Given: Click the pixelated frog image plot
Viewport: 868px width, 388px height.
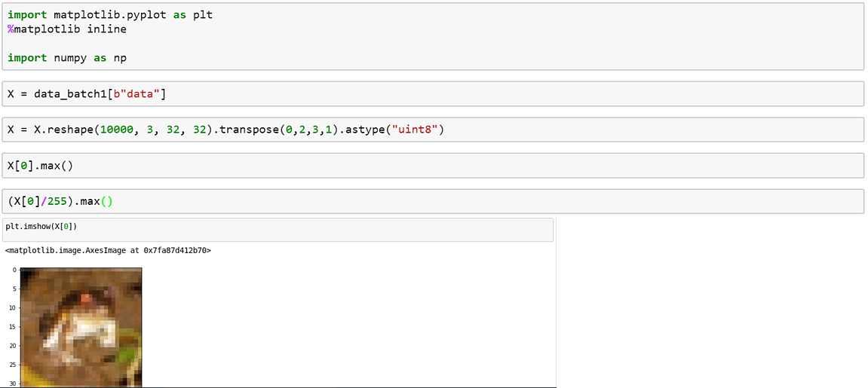Looking at the screenshot, I should [x=81, y=327].
